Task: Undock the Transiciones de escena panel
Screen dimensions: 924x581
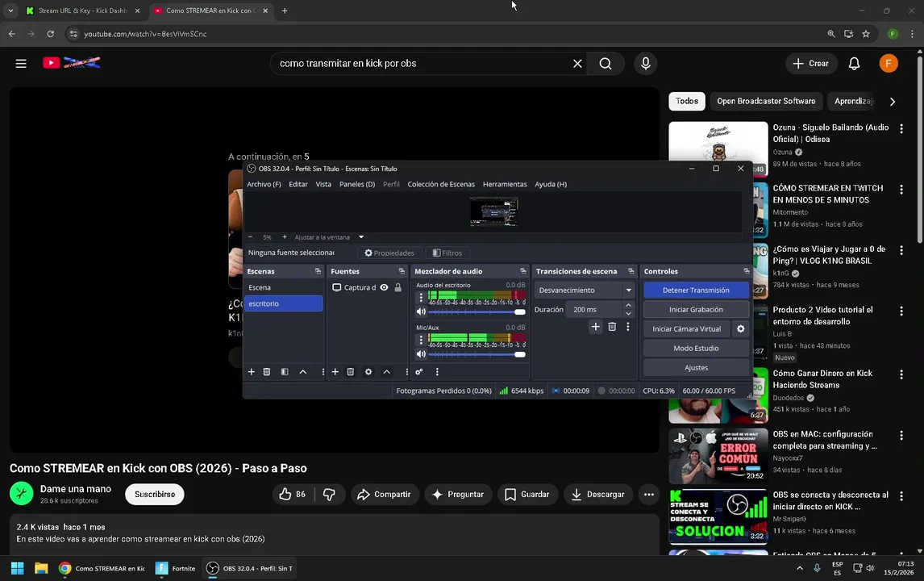Action: pyautogui.click(x=631, y=271)
